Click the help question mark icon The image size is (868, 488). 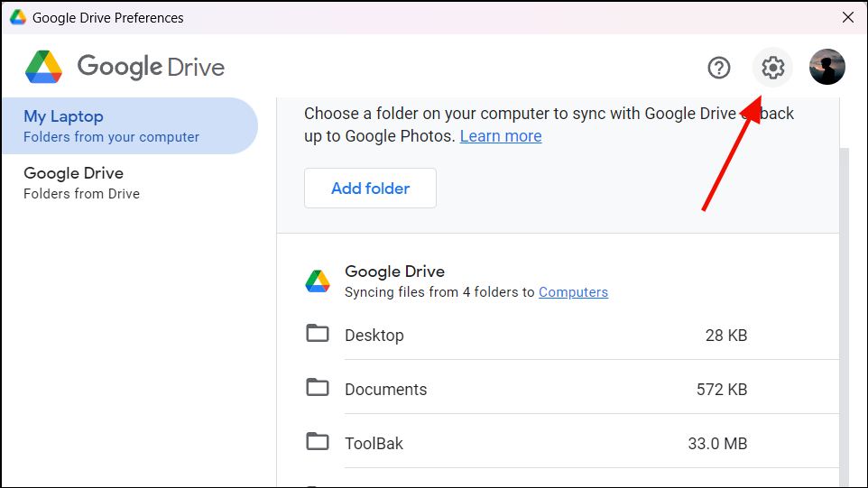pos(719,68)
